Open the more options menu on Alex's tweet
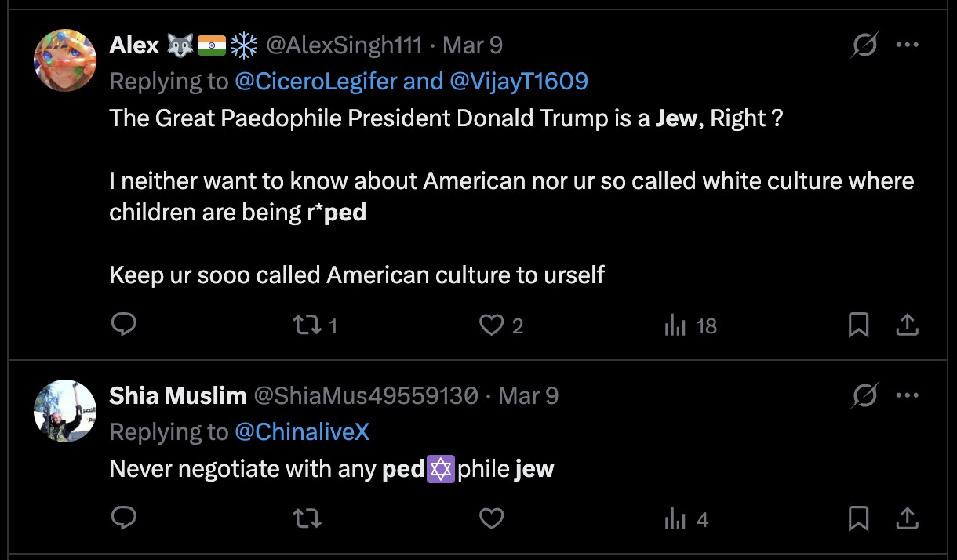Viewport: 957px width, 560px height. tap(907, 45)
